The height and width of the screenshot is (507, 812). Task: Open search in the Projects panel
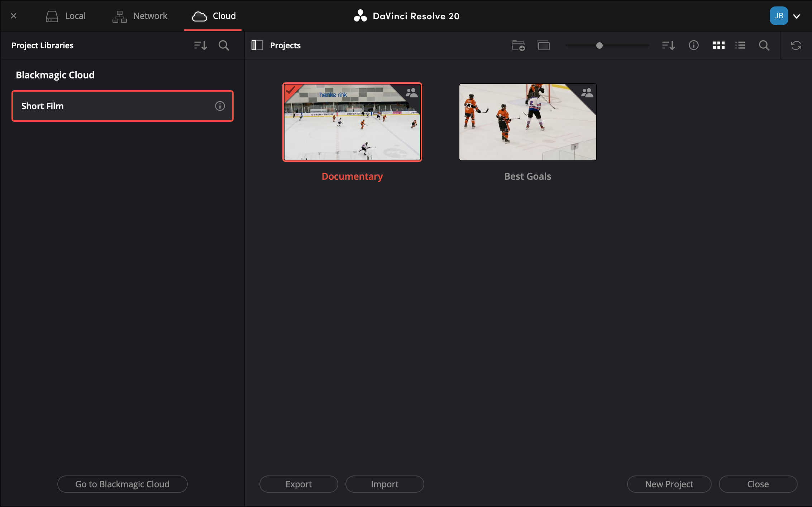pyautogui.click(x=764, y=45)
